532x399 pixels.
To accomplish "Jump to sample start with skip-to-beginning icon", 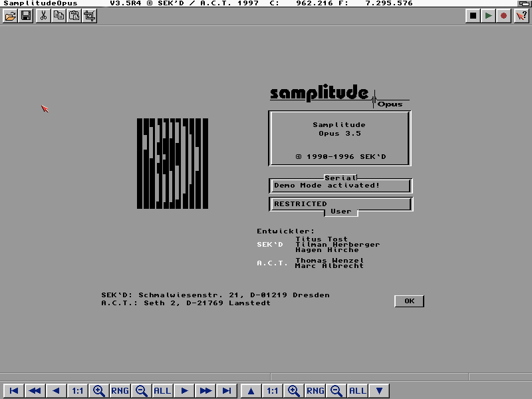I will (13, 390).
